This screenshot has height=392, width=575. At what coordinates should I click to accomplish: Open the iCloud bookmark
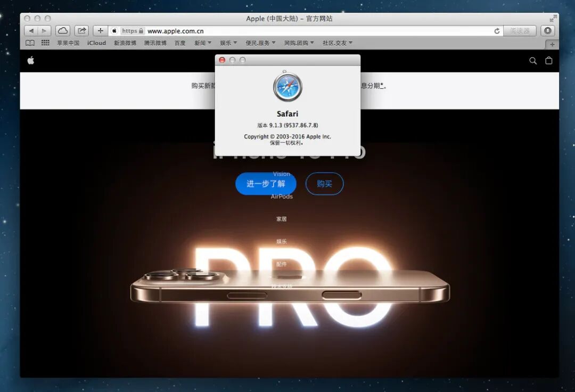(96, 43)
